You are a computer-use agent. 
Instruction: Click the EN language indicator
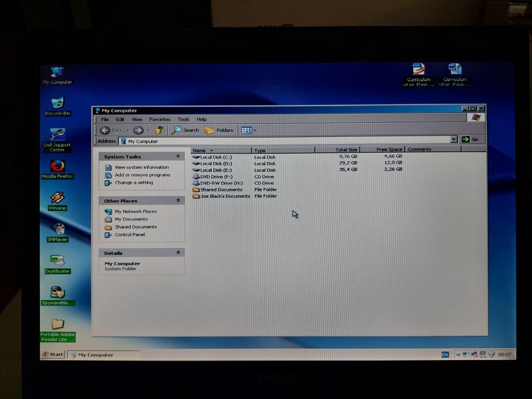[445, 355]
